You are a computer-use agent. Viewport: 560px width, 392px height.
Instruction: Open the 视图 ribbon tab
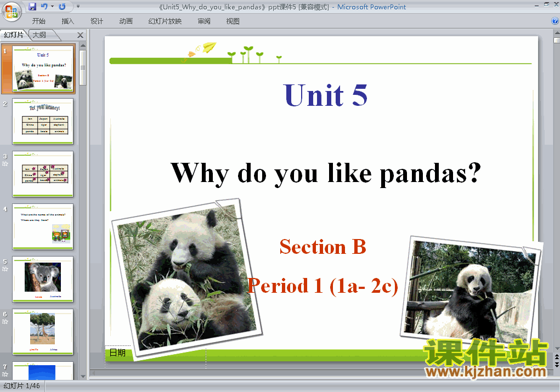coord(233,21)
